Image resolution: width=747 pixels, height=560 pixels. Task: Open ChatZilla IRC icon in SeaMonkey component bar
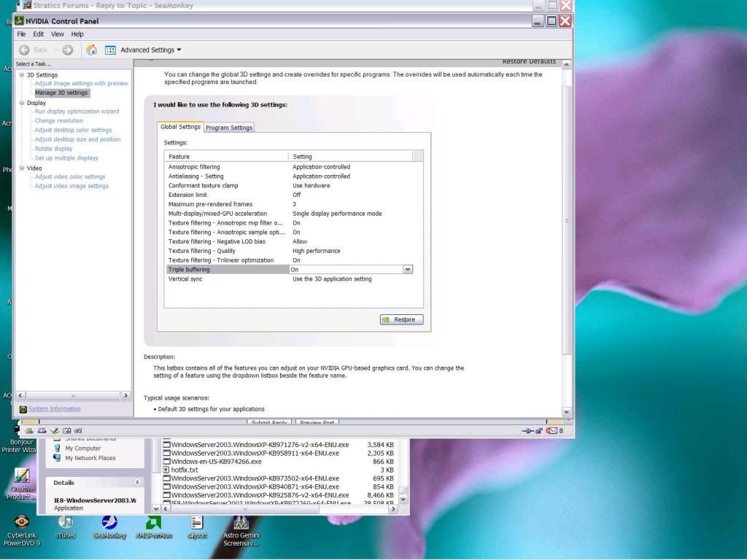pyautogui.click(x=79, y=431)
